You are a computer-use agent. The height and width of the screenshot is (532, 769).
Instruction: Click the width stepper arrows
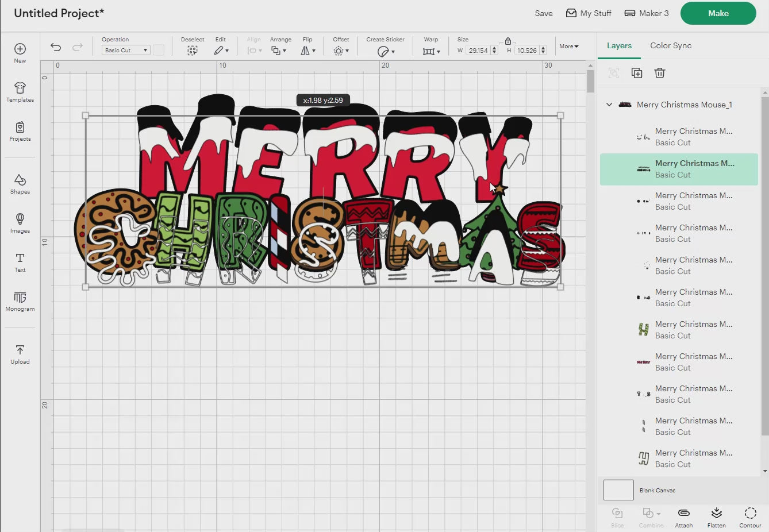point(494,51)
